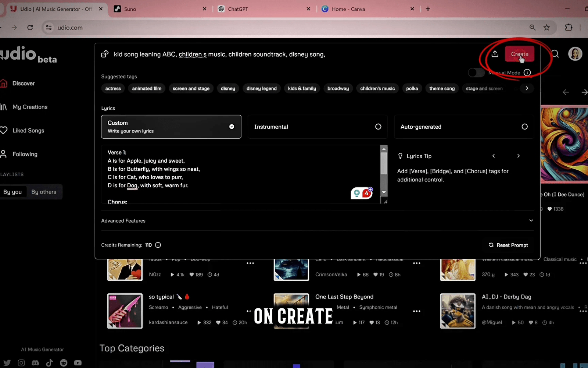Add the 'children's music' suggested tag

tap(377, 88)
